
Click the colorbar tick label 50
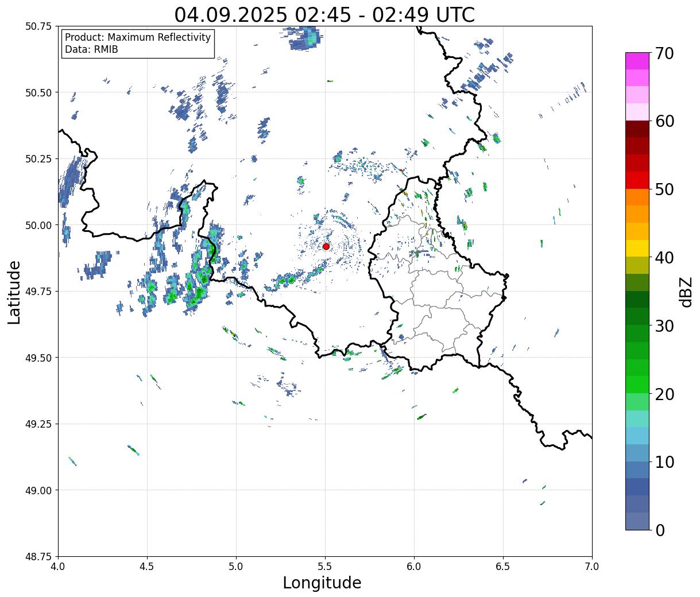tap(664, 189)
